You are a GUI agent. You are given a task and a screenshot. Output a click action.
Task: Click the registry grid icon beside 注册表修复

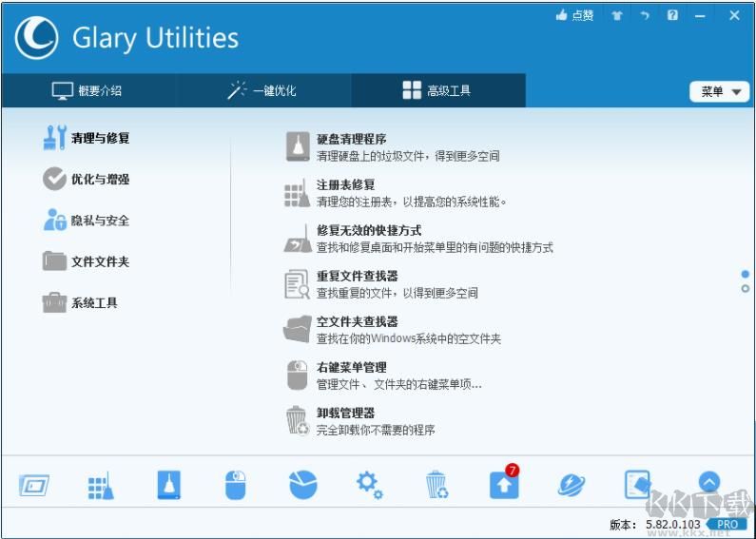[297, 193]
